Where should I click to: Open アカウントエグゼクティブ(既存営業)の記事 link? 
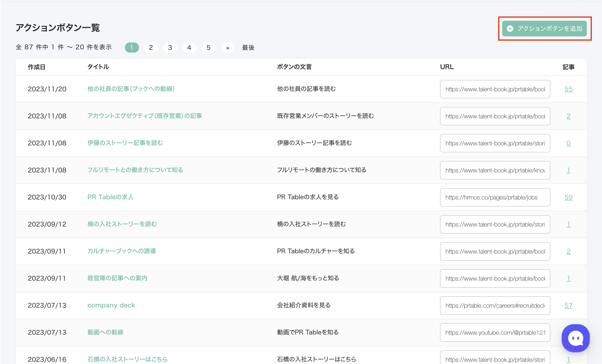point(145,116)
